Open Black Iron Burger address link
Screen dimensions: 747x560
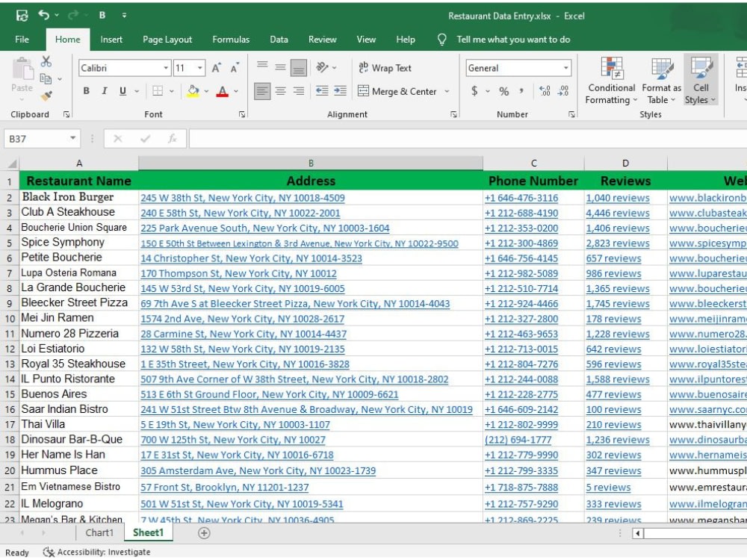(243, 198)
